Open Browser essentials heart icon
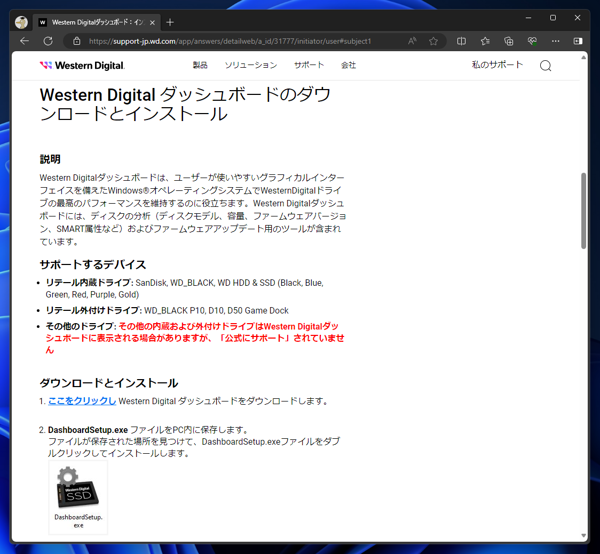 pos(532,41)
